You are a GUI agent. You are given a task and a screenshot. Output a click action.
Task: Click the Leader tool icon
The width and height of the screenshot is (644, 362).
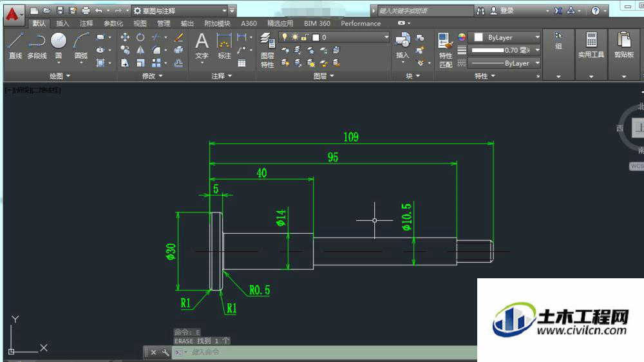242,50
